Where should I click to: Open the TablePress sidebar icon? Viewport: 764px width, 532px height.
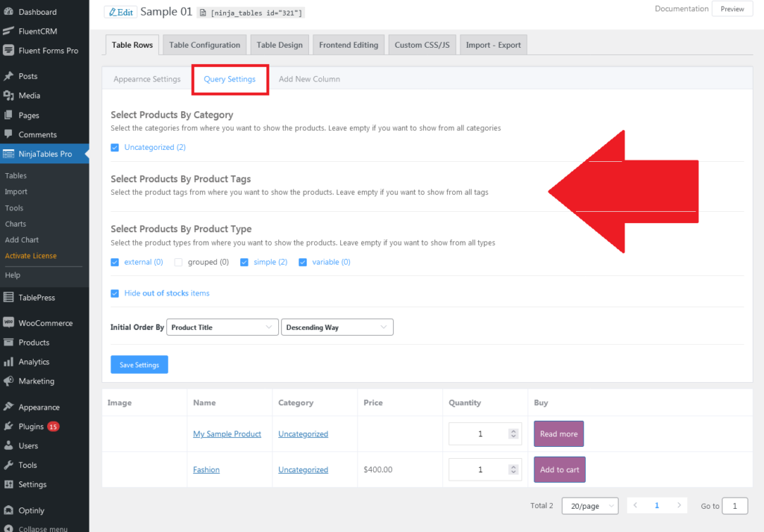10,297
